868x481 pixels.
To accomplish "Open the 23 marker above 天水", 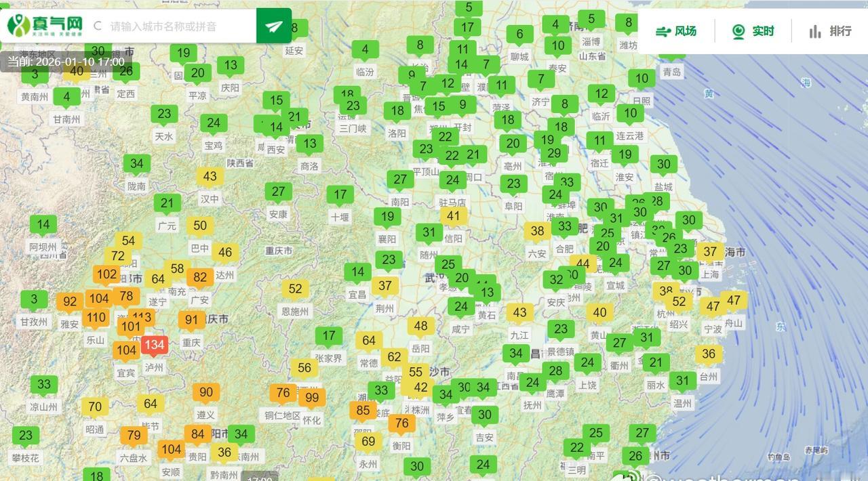I will tap(164, 114).
